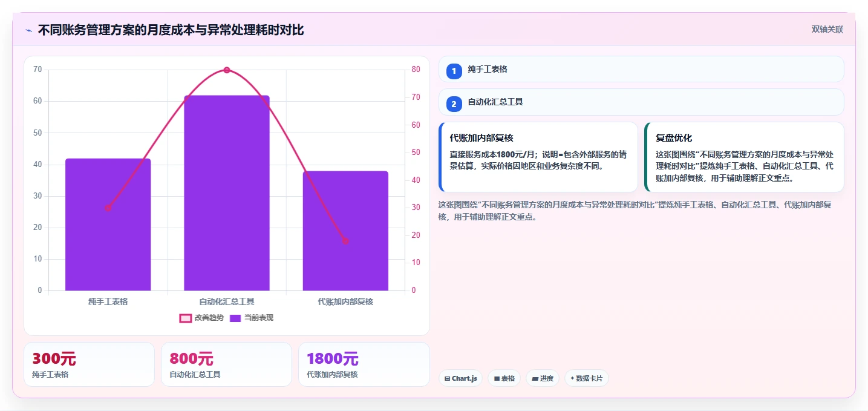Click the 代账加内部复核 x-axis label
Viewport: 868px width, 411px height.
345,301
